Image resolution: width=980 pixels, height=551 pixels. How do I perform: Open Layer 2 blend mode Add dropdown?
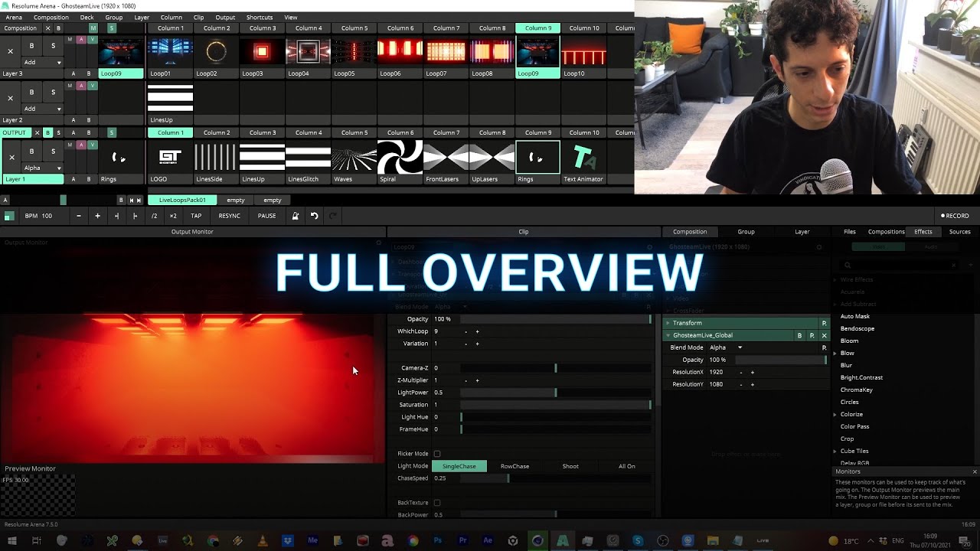(x=42, y=109)
